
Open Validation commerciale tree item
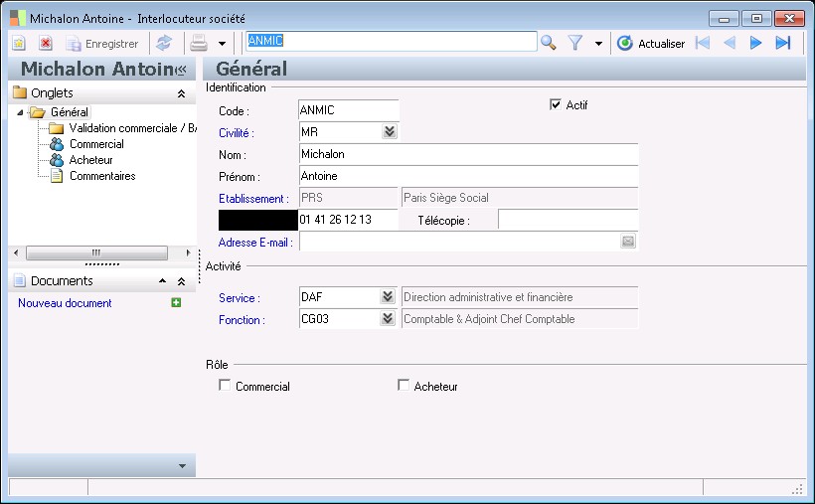coord(126,128)
